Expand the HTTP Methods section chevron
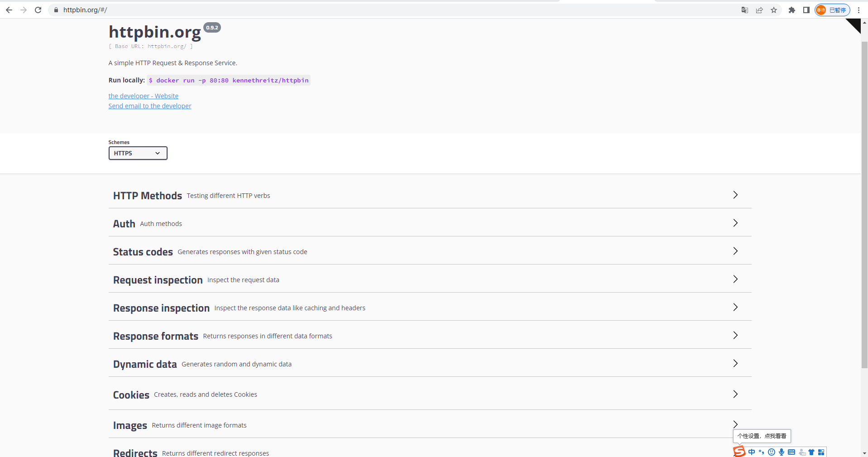 click(735, 195)
